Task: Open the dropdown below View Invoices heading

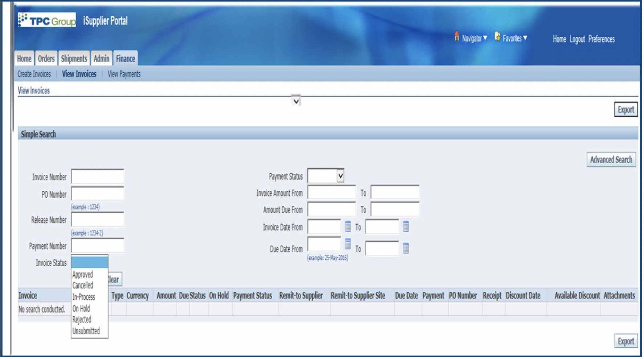Action: coord(296,101)
